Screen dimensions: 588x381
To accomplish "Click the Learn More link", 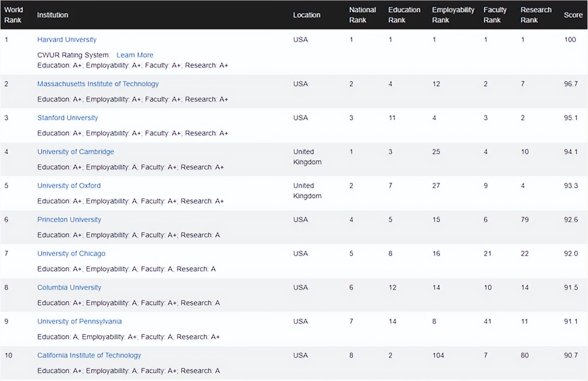I will (x=135, y=55).
